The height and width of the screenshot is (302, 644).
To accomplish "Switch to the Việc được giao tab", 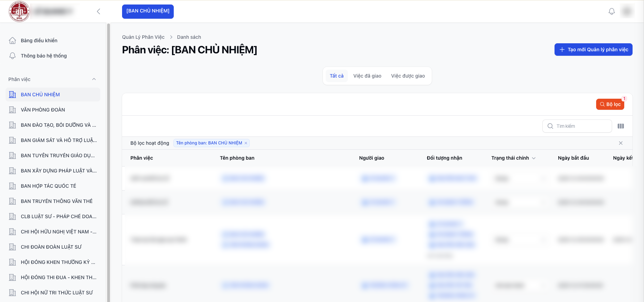I will pyautogui.click(x=408, y=76).
